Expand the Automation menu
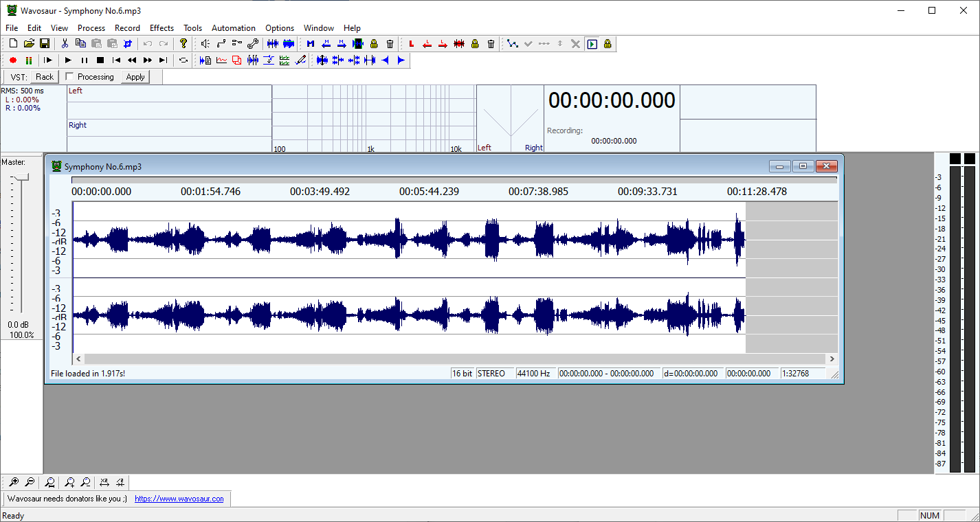The image size is (980, 522). click(x=233, y=28)
